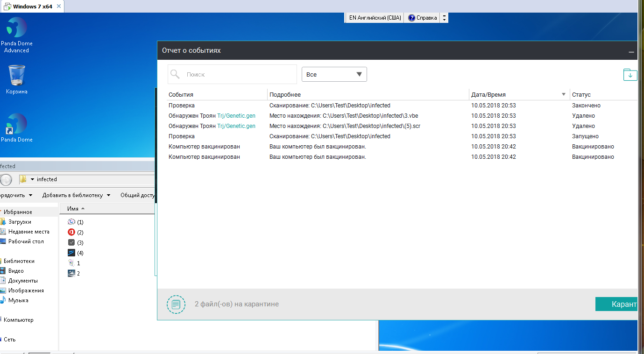Viewport: 644px width, 354px height.
Task: Open Изображения library in navigation pane
Action: coord(26,290)
